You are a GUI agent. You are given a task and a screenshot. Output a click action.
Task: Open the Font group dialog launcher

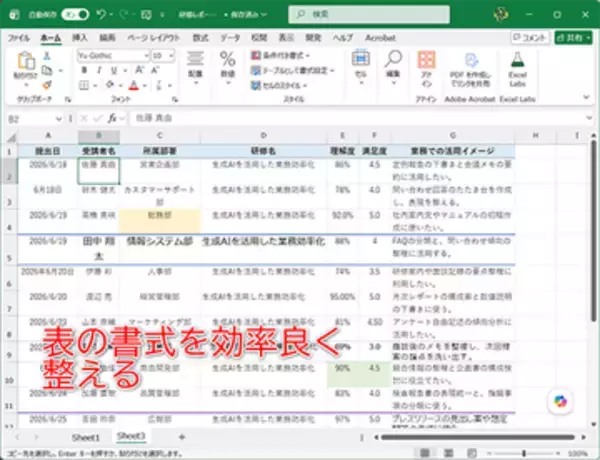pos(175,100)
